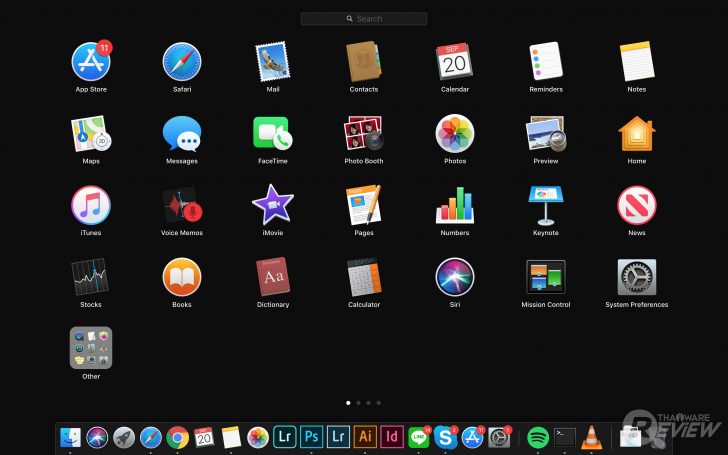Launch iTunes

click(x=91, y=205)
